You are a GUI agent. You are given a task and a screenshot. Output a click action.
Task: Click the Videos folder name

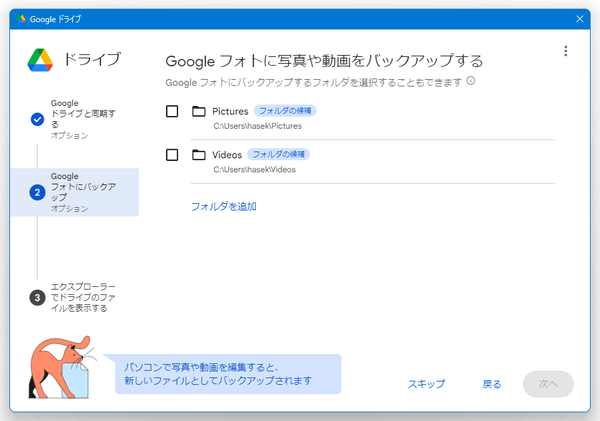(227, 155)
